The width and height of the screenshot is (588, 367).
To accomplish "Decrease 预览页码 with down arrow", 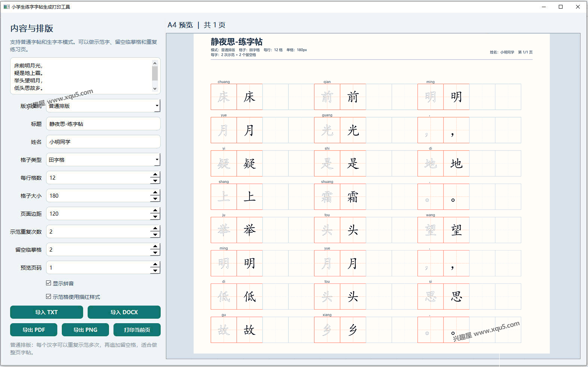I will (x=155, y=271).
